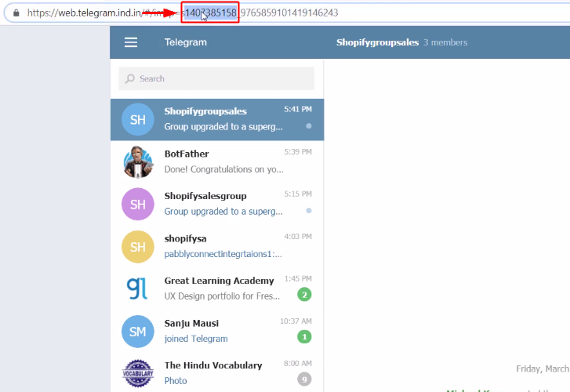
Task: Click 'Done! Congratulations on yo...' preview text
Action: tap(224, 169)
